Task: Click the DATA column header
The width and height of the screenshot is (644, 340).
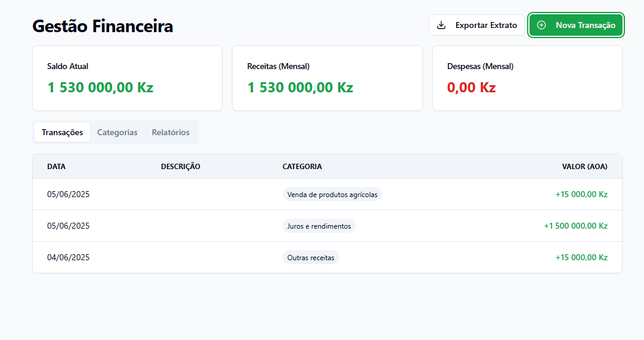Action: click(x=56, y=167)
